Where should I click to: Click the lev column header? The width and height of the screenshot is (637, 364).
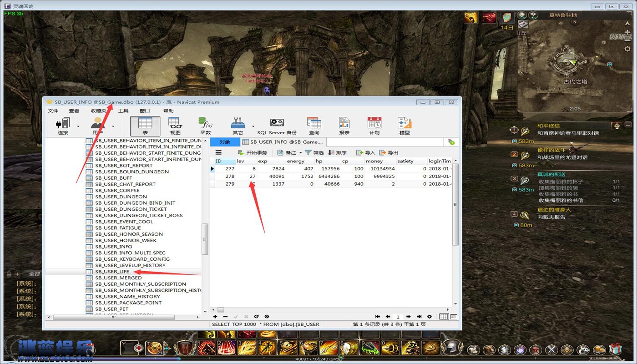[246, 161]
